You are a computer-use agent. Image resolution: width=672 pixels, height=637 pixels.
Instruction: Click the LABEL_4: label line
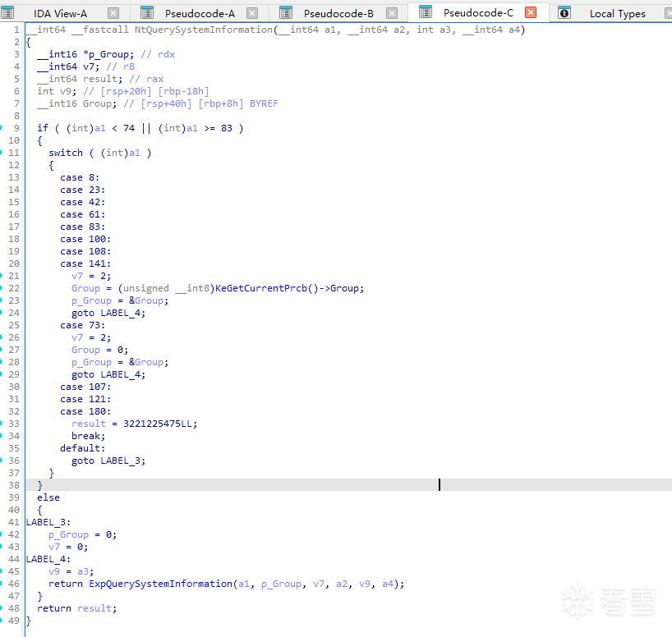48,560
